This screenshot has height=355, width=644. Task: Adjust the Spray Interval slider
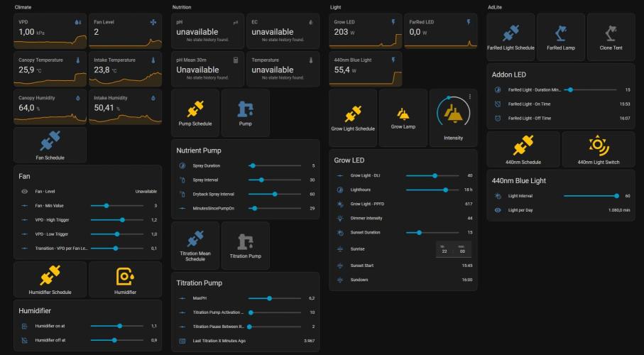click(x=275, y=180)
